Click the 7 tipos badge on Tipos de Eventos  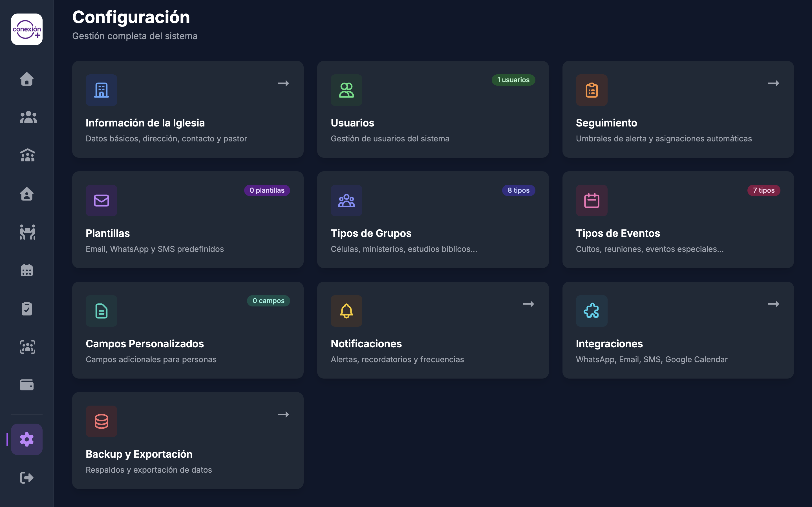point(764,190)
